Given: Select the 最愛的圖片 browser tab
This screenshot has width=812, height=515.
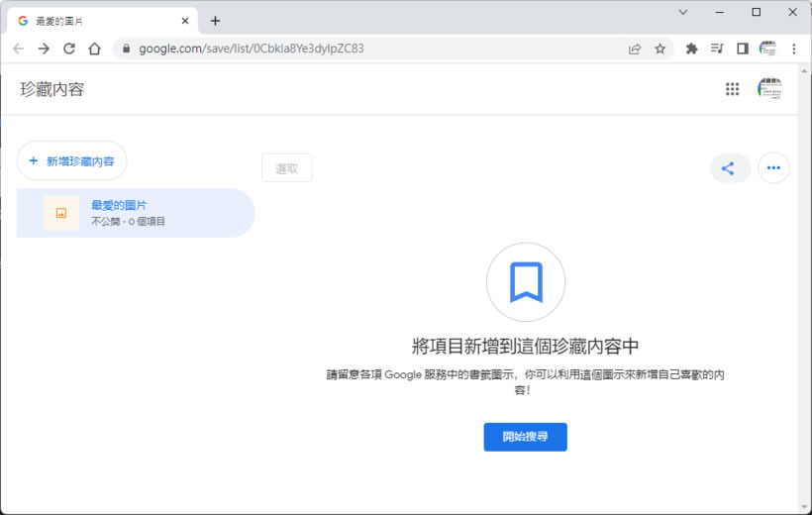Looking at the screenshot, I should coord(103,21).
